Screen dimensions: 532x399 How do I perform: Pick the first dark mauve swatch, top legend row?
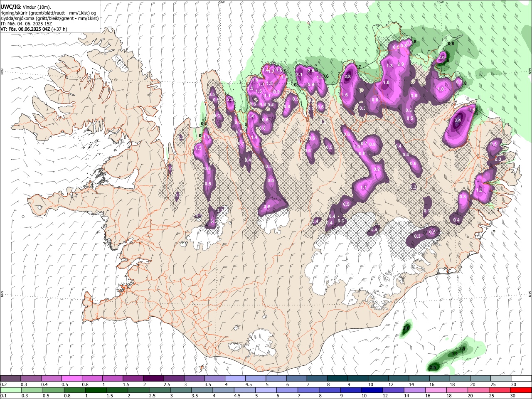click(11, 379)
